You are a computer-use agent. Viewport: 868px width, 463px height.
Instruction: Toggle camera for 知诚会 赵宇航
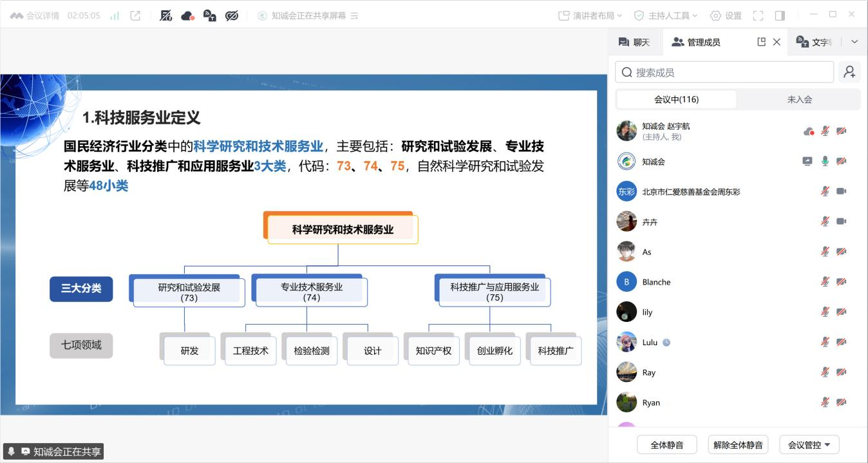(x=841, y=131)
